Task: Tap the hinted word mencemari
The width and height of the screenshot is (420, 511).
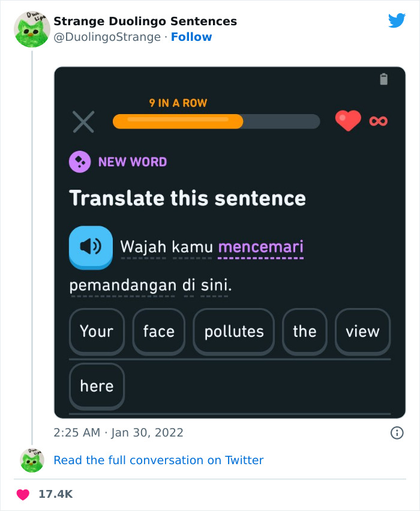Action: click(260, 247)
